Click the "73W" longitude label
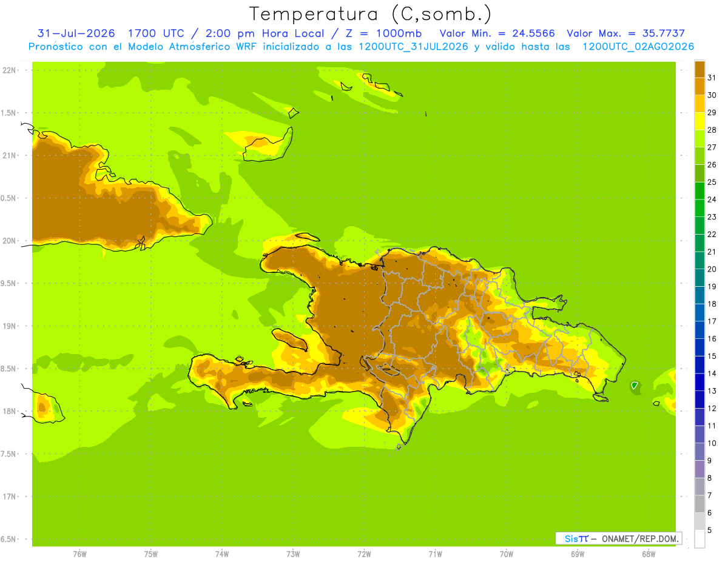The image size is (728, 562). [293, 554]
